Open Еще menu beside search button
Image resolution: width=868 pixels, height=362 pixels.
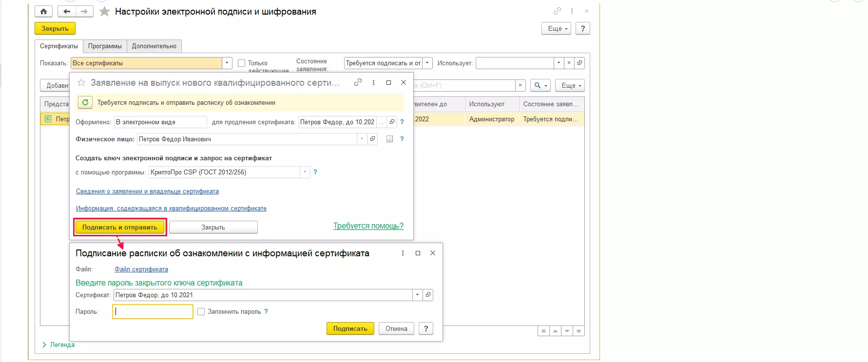(570, 85)
